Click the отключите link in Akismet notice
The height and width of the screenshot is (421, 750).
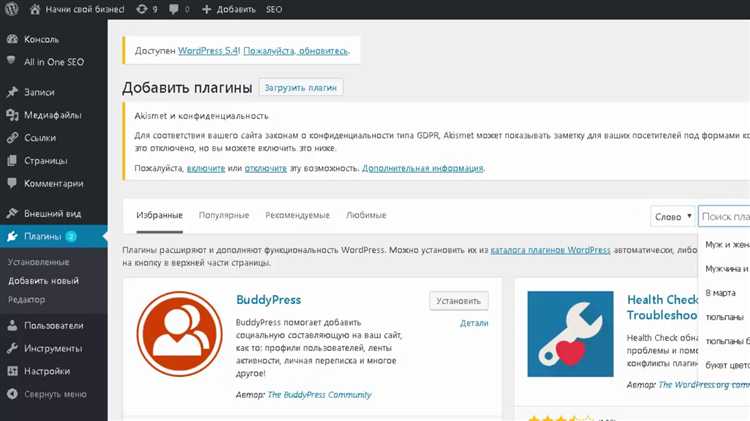coord(265,168)
